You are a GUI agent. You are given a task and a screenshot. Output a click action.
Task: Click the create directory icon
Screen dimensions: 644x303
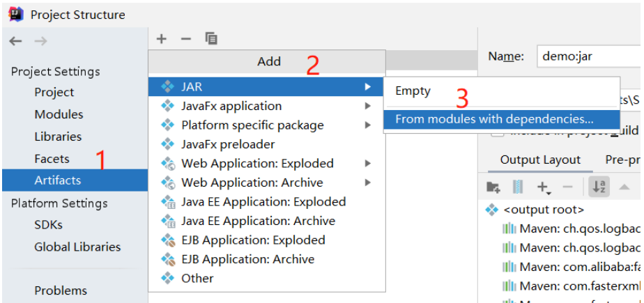(x=493, y=187)
